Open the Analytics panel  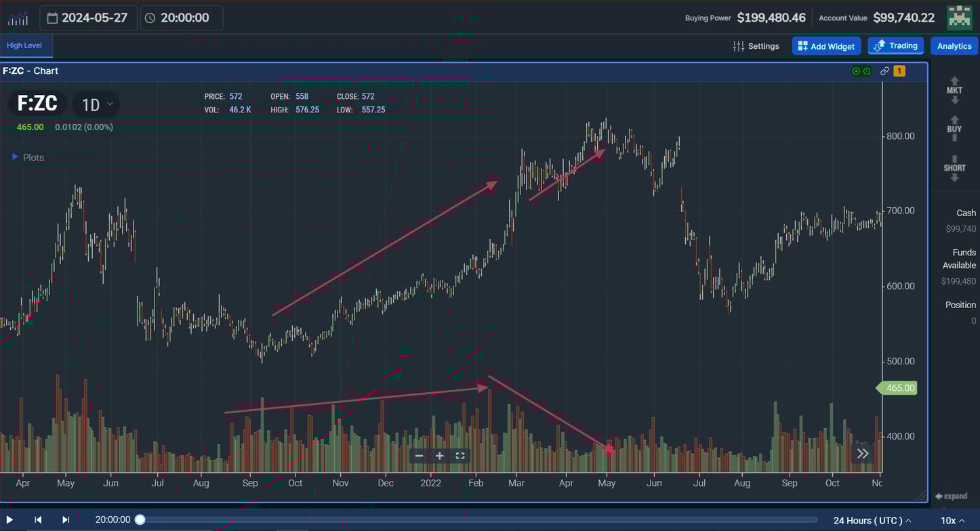[954, 45]
